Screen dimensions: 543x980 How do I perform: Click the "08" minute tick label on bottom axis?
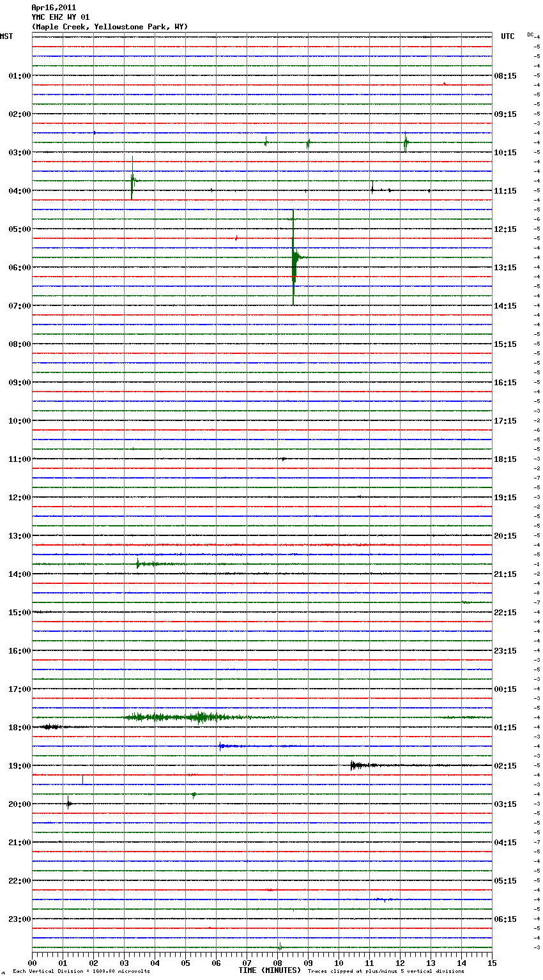click(278, 963)
